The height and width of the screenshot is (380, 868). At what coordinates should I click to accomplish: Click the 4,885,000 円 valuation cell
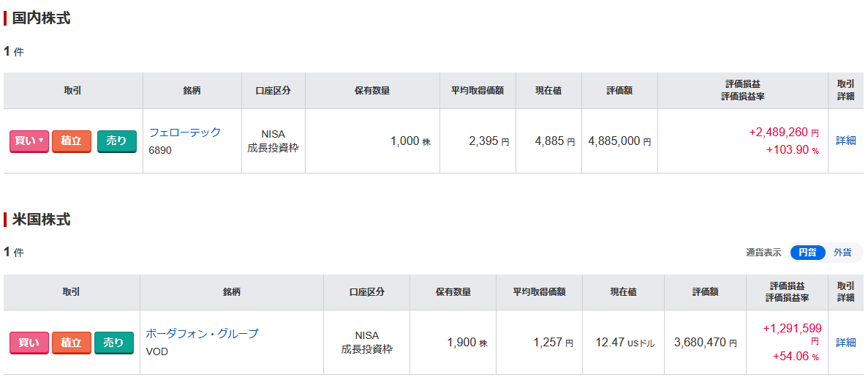[x=619, y=141]
